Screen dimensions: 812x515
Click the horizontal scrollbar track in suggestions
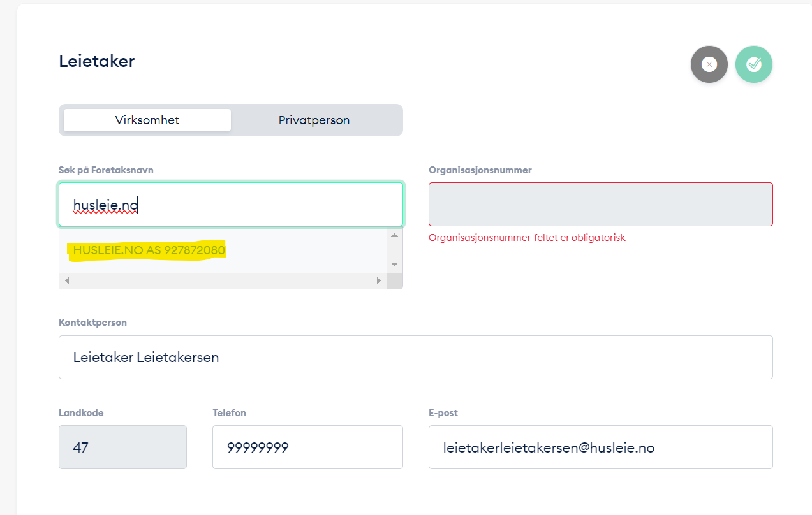(223, 280)
